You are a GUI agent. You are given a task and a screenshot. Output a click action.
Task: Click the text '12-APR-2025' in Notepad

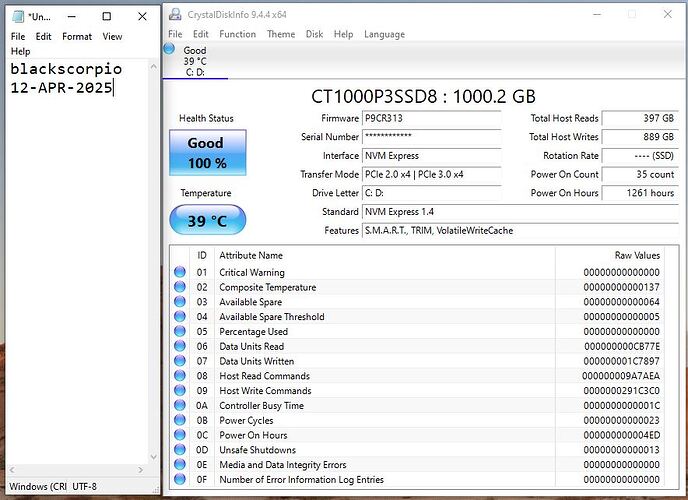[61, 88]
